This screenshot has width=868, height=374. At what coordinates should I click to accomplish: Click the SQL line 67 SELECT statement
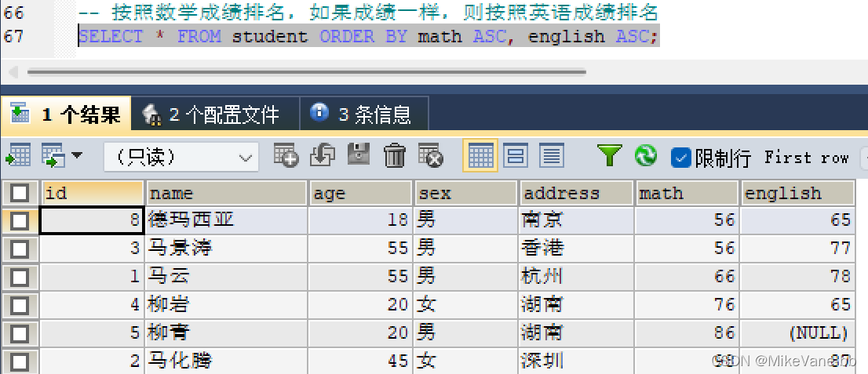coord(368,37)
